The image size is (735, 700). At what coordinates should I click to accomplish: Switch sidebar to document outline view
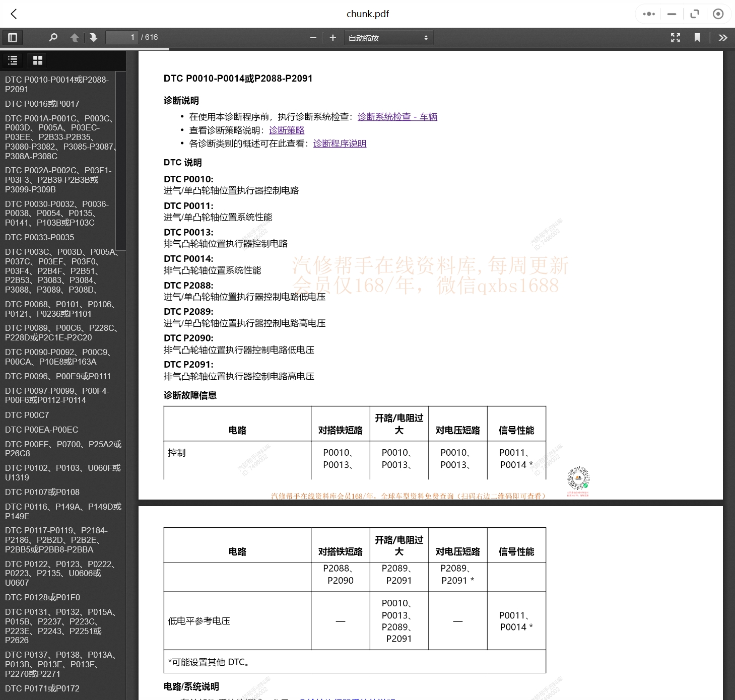13,60
